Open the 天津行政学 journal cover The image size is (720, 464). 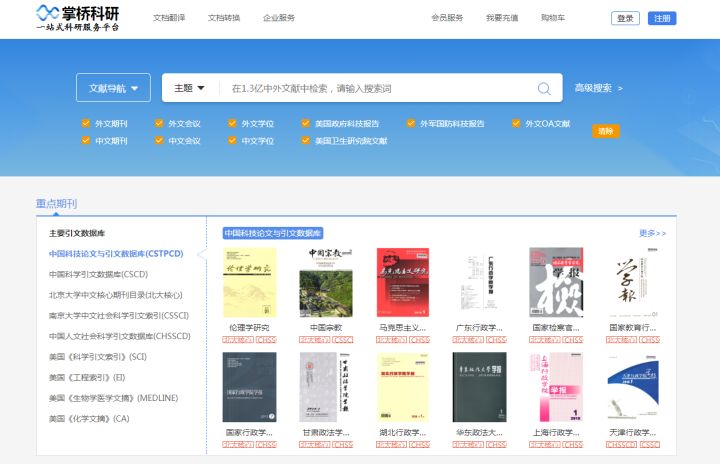coord(633,387)
